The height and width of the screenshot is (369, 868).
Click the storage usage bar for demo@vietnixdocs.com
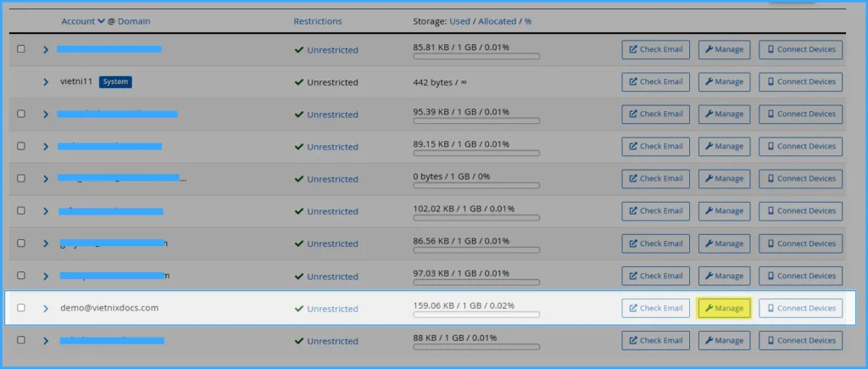(476, 315)
